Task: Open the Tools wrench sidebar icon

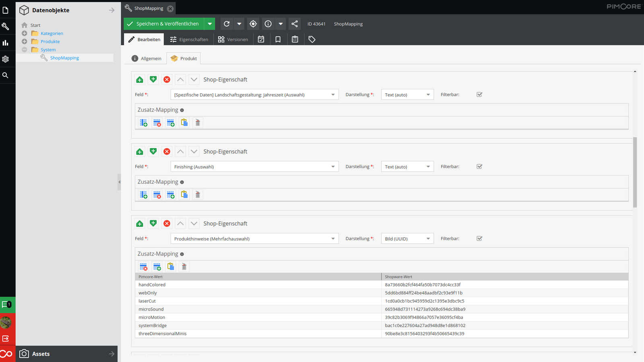Action: 6,27
